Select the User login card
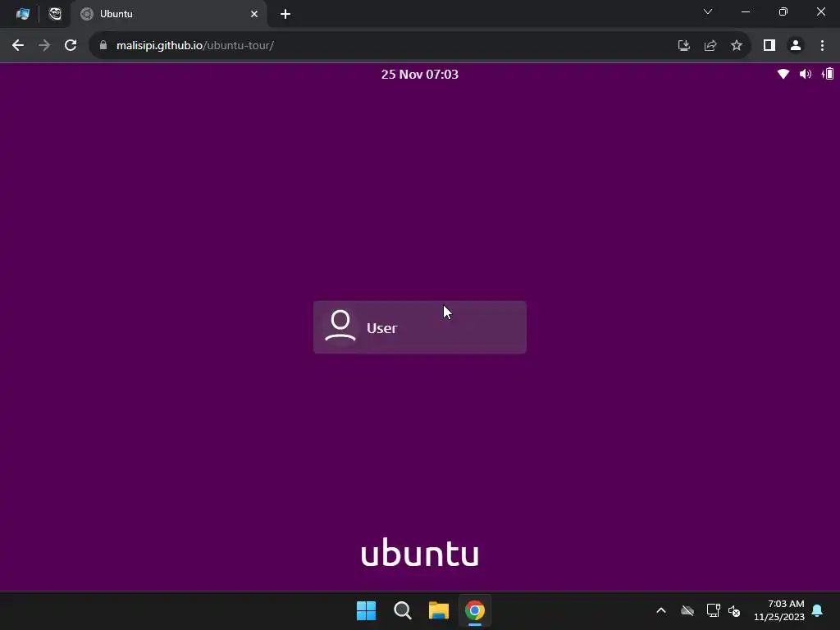 [419, 326]
